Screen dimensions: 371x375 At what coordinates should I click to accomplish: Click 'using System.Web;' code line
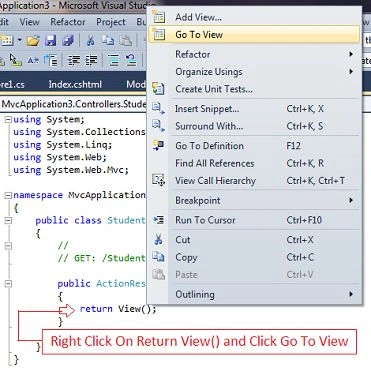click(x=60, y=157)
